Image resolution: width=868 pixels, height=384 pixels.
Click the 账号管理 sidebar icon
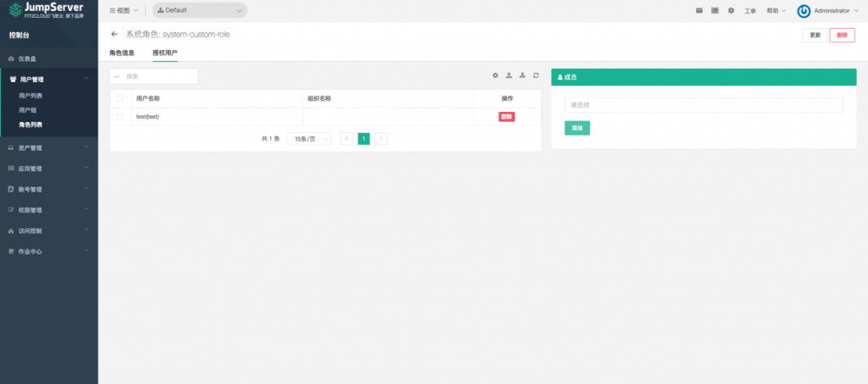(x=12, y=189)
